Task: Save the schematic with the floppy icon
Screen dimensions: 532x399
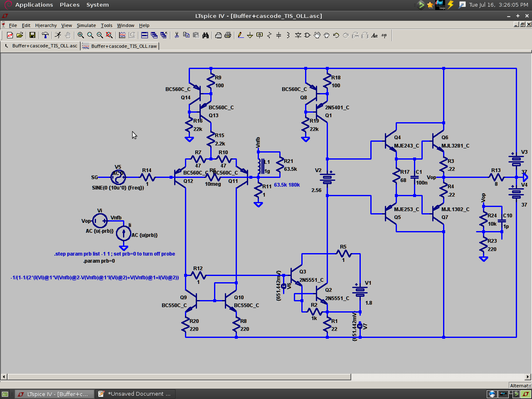Action: click(32, 35)
